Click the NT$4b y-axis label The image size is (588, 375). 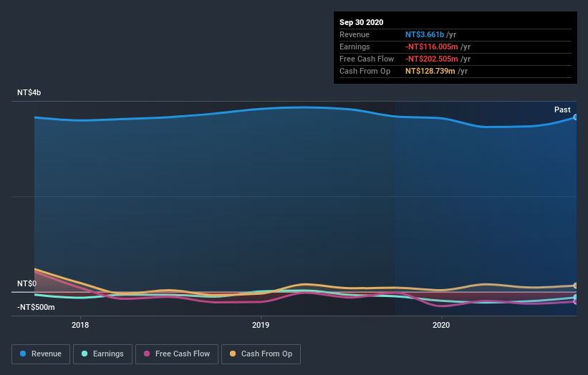click(29, 92)
